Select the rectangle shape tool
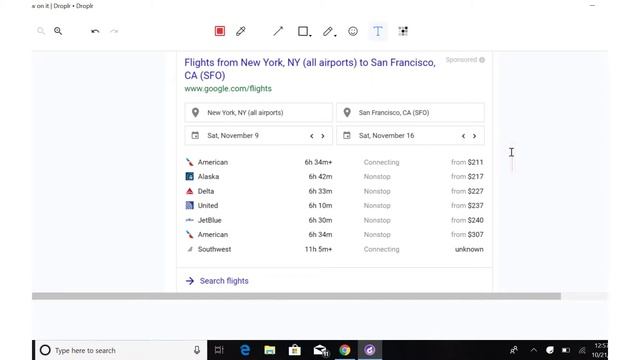This screenshot has height=360, width=640. click(x=302, y=31)
